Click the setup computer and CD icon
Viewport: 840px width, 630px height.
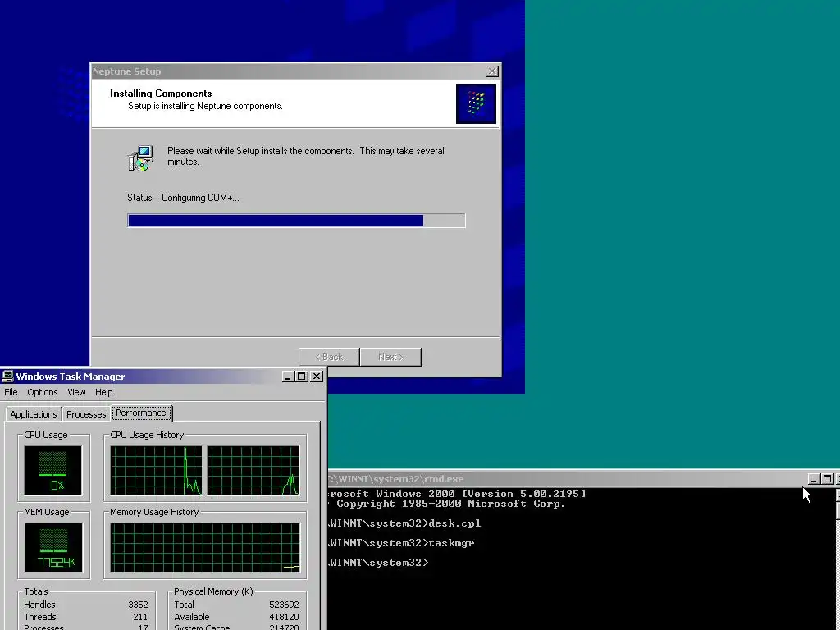click(x=141, y=158)
